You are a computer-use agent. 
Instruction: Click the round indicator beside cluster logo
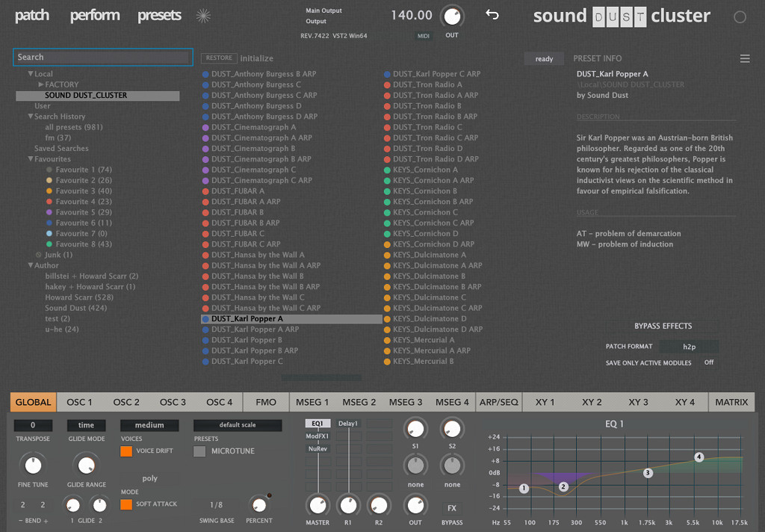point(740,17)
